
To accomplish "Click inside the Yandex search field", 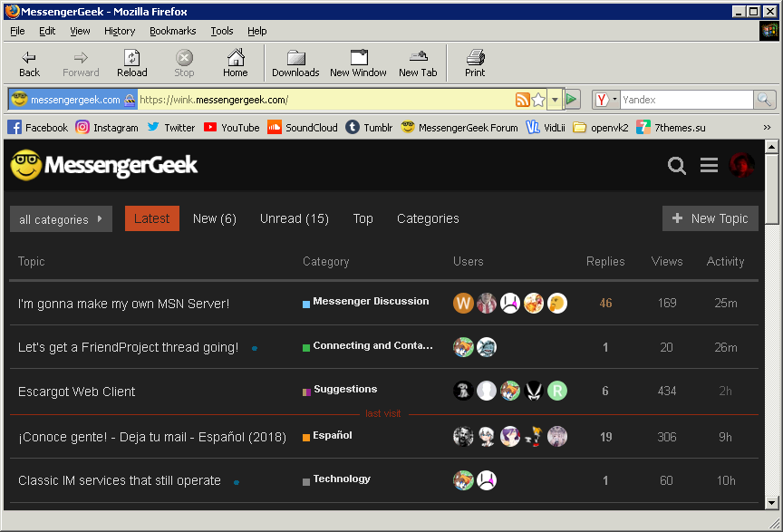I will tap(686, 100).
